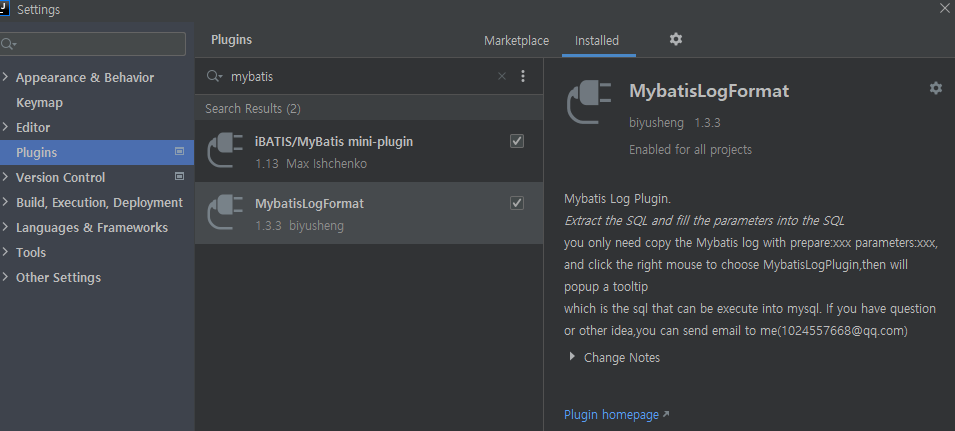Click the magnifier icon in plugin search

(x=214, y=76)
